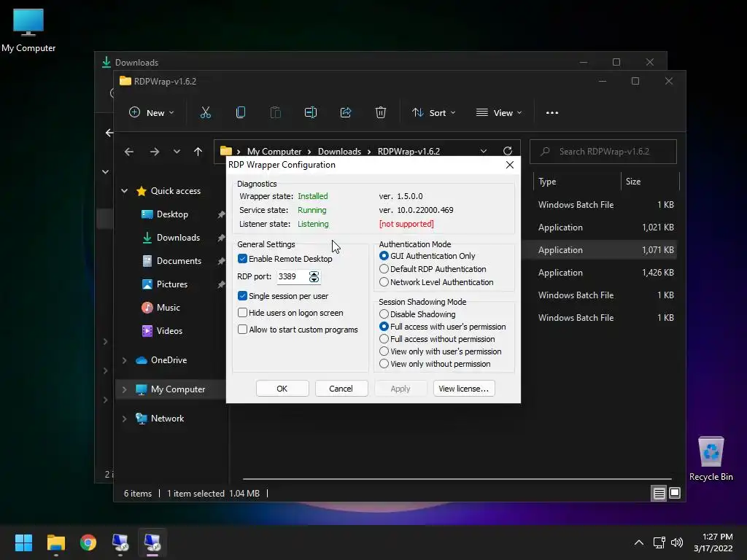Select GUI Authentication Only option
The image size is (747, 560).
pos(384,256)
